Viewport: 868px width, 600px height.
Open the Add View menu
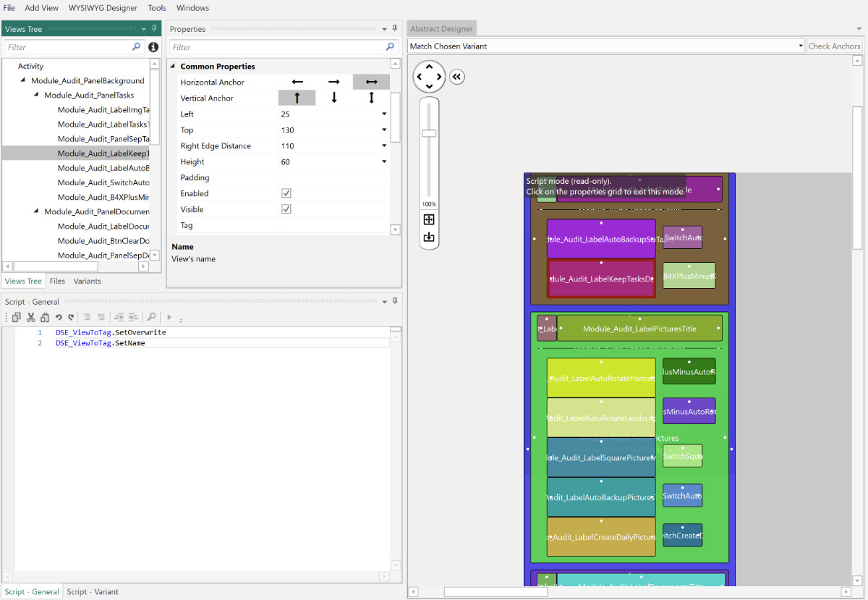coord(41,8)
